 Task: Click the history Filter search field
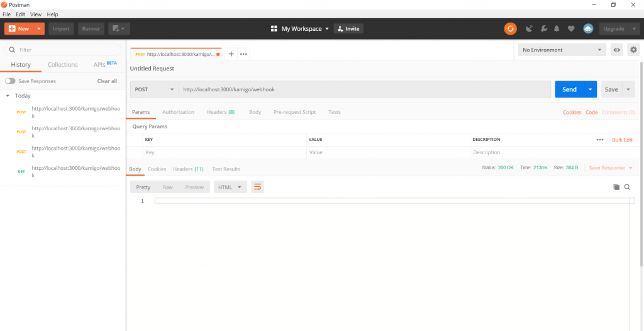point(63,50)
